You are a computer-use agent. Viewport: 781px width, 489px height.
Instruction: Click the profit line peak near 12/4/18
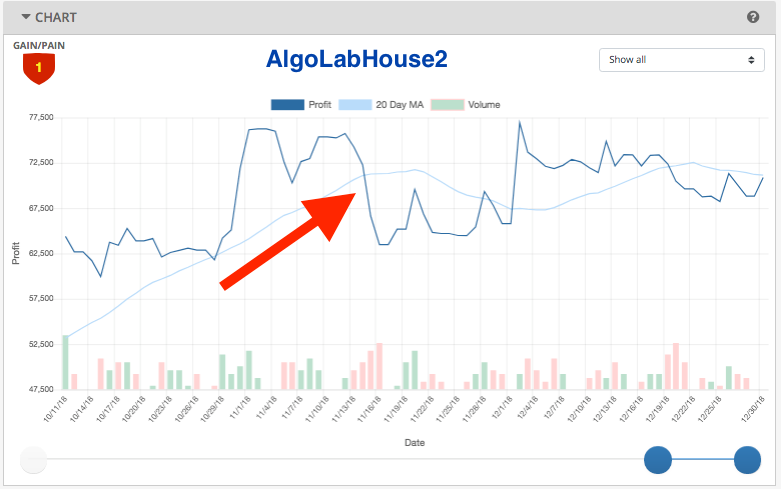pyautogui.click(x=520, y=122)
